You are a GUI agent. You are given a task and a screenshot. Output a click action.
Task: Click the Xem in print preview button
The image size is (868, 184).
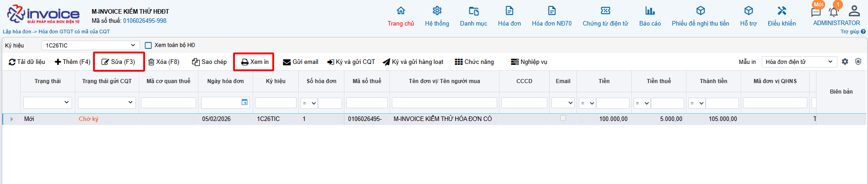pyautogui.click(x=255, y=62)
